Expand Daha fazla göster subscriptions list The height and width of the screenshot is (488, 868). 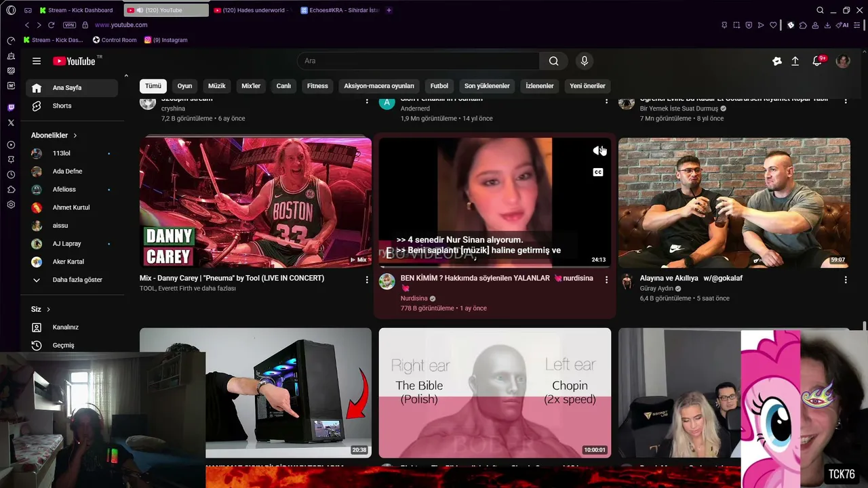pyautogui.click(x=68, y=280)
